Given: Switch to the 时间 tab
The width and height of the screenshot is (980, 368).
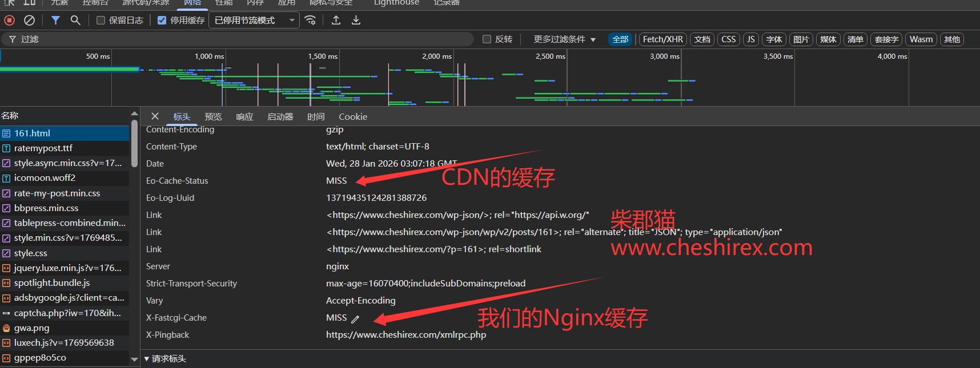Looking at the screenshot, I should click(316, 116).
